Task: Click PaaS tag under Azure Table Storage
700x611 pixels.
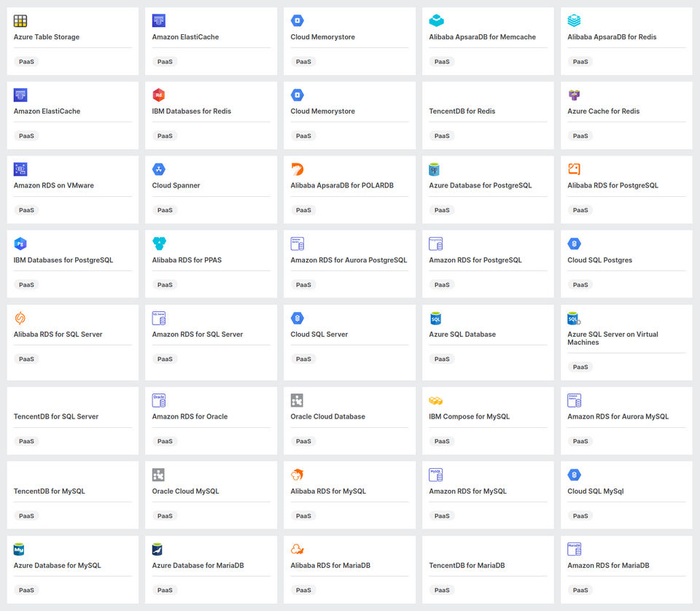Action: (x=26, y=61)
